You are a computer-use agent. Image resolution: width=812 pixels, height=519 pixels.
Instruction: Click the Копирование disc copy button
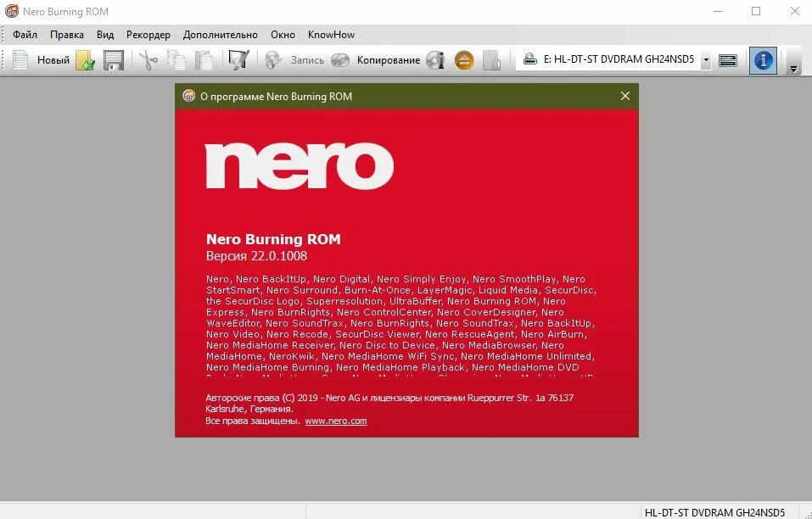click(376, 60)
